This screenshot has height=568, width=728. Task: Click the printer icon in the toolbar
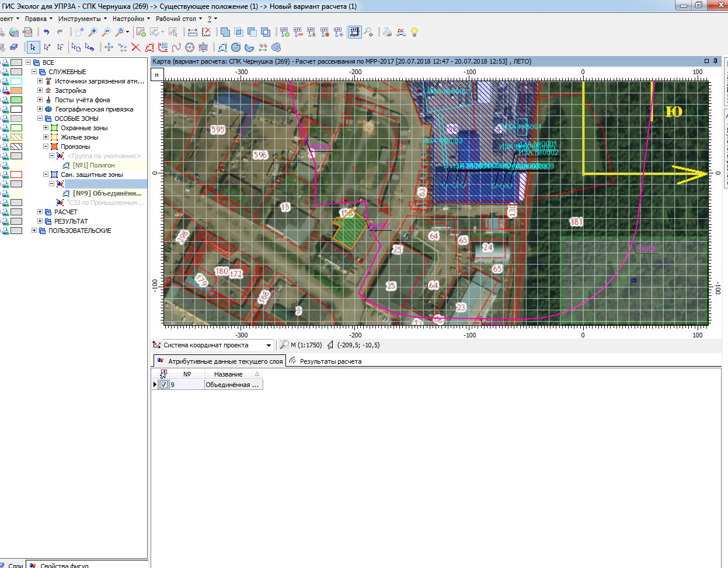coord(387,32)
